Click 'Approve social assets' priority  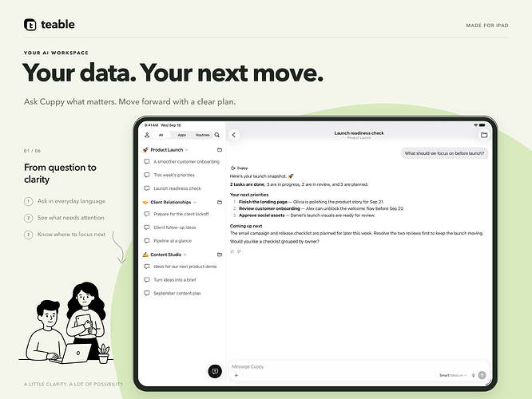coord(261,215)
